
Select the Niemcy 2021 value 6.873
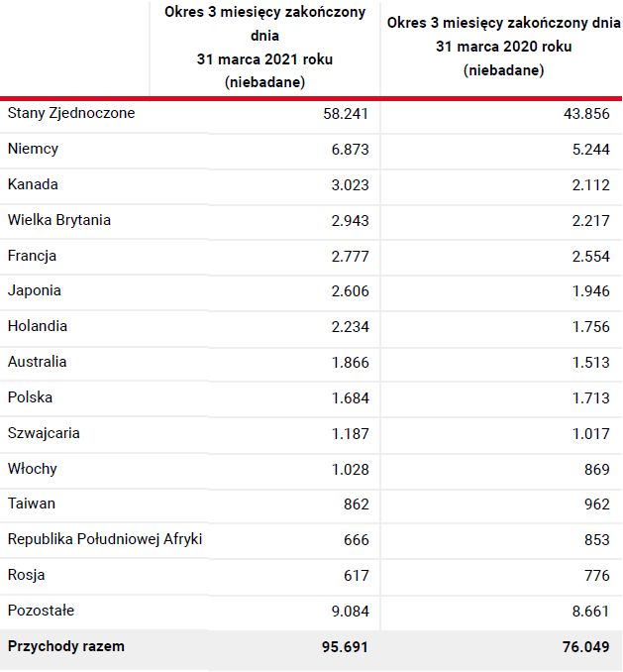point(346,149)
